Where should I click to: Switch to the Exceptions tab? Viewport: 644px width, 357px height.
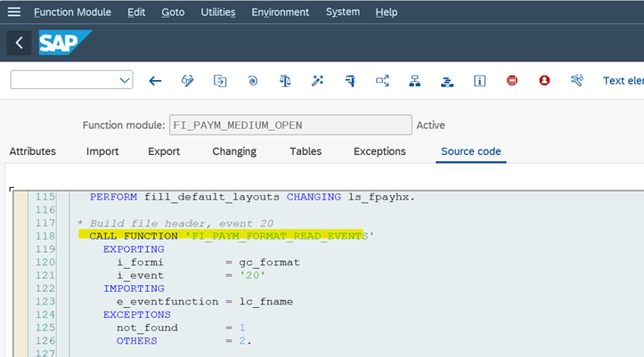379,151
